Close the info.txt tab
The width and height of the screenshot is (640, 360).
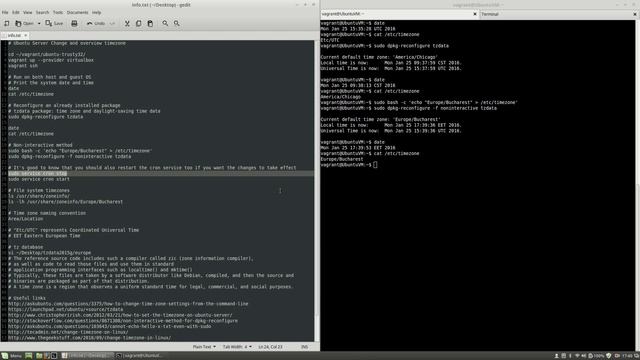[25, 36]
